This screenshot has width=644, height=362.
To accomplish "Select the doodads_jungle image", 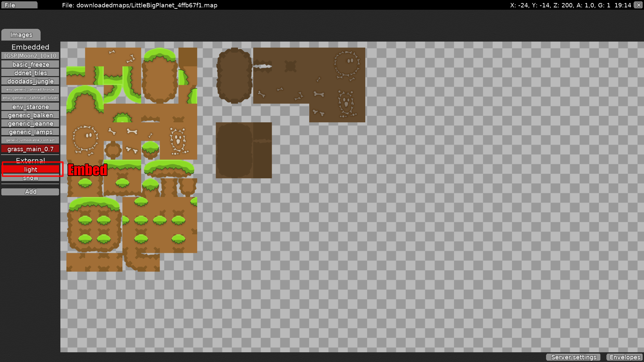I will point(30,81).
